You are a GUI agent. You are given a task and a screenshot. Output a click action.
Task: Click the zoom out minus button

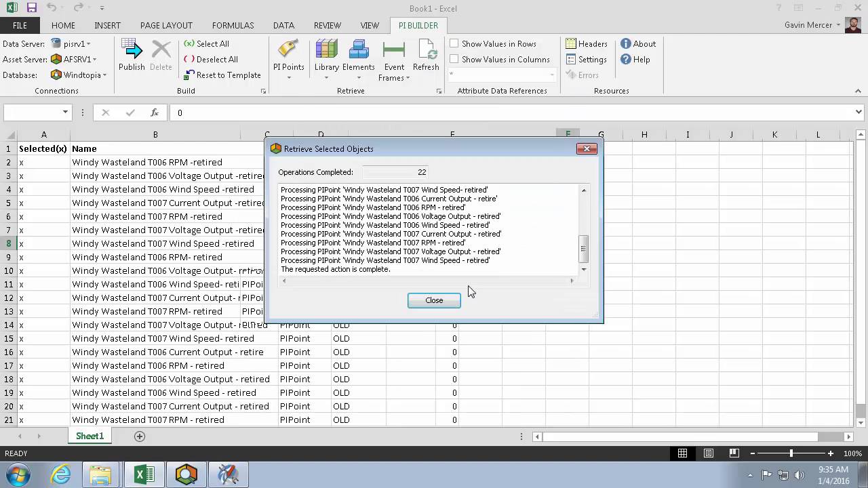coord(751,453)
